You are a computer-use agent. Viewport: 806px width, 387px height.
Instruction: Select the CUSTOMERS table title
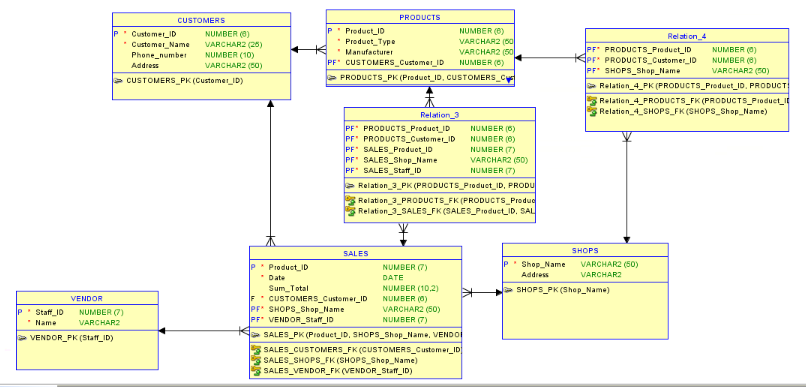(201, 21)
